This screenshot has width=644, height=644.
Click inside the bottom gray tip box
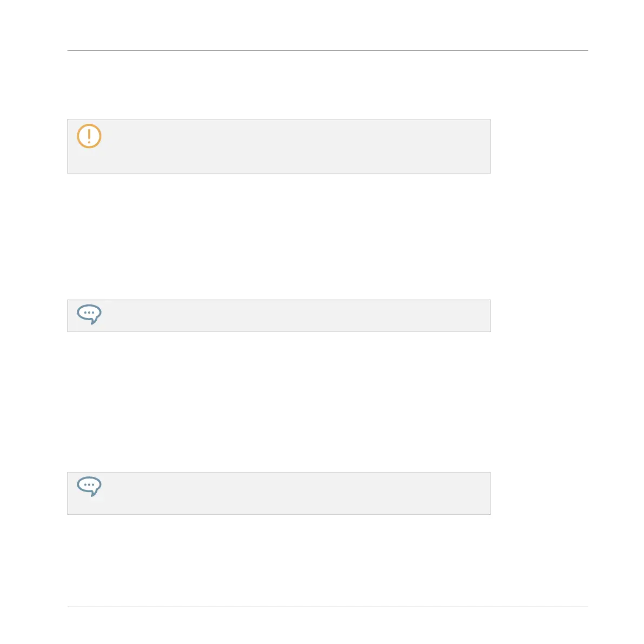pos(279,493)
